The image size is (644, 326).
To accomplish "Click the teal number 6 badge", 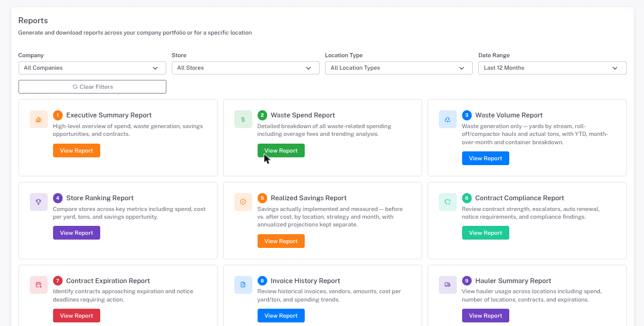I will 466,198.
